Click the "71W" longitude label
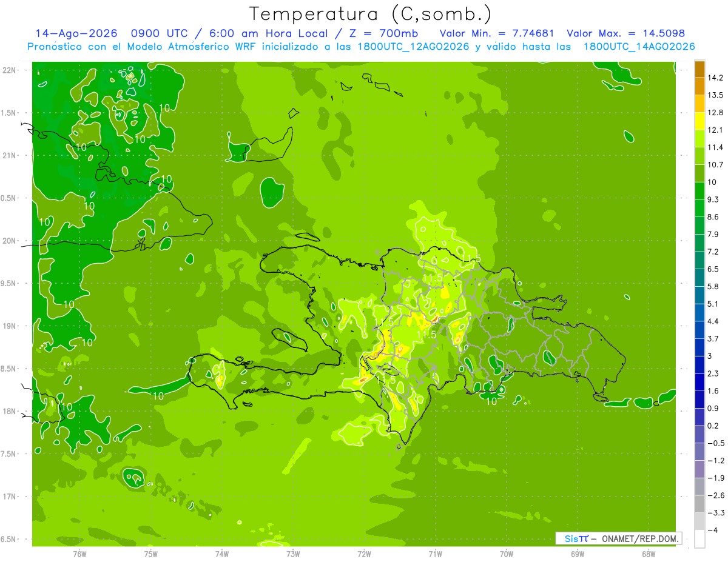This screenshot has width=728, height=562. tap(435, 554)
